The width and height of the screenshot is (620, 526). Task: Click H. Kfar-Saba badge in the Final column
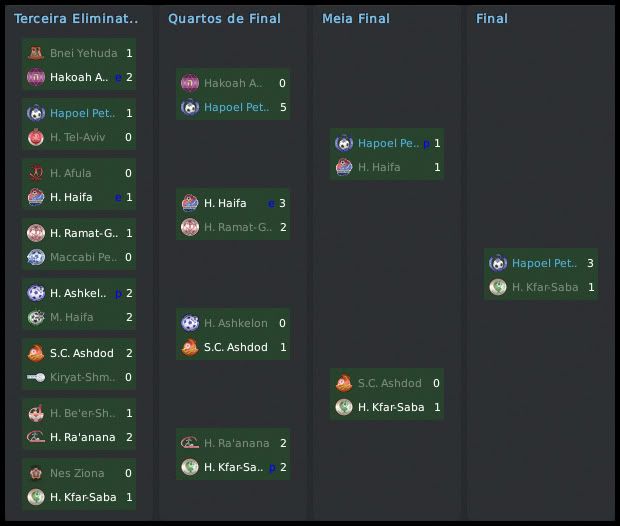(498, 287)
